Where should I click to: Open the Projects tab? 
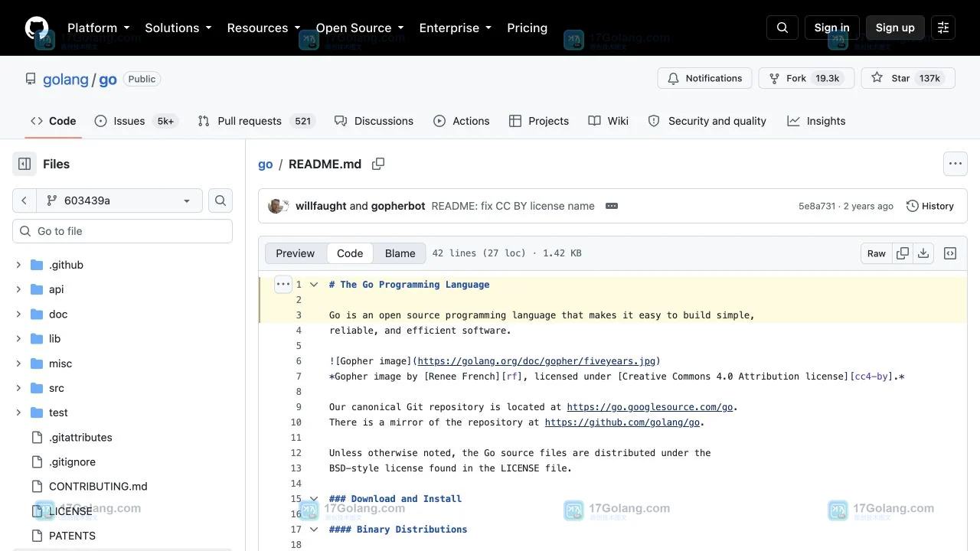[x=539, y=121]
